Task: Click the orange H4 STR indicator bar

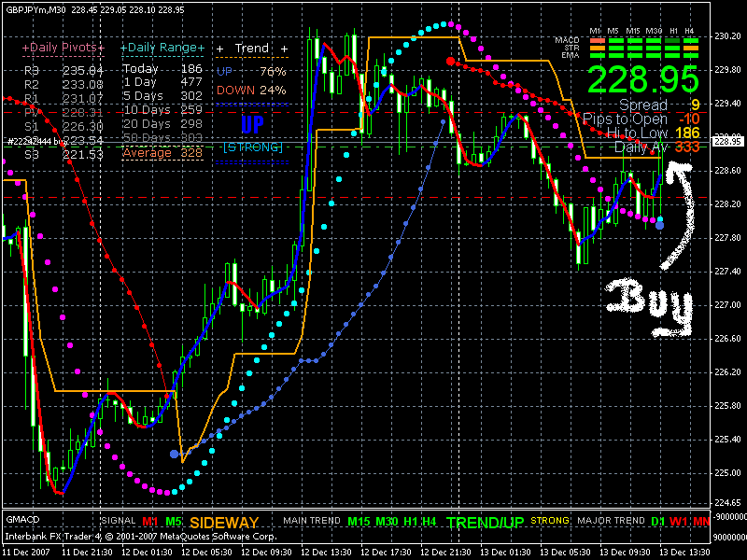Action: coord(691,49)
